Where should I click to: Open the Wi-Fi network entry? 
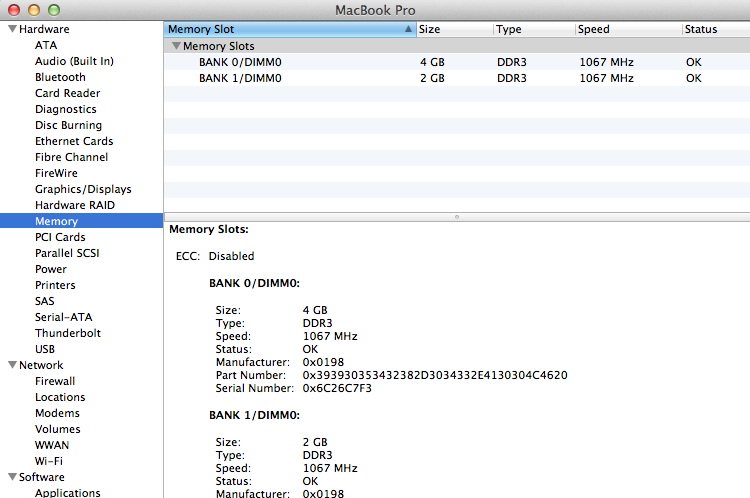coord(50,461)
